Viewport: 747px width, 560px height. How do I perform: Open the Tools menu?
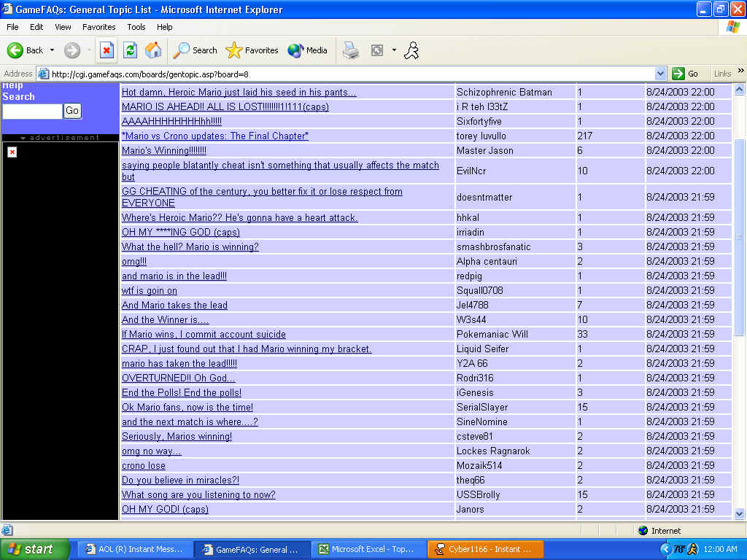click(136, 27)
